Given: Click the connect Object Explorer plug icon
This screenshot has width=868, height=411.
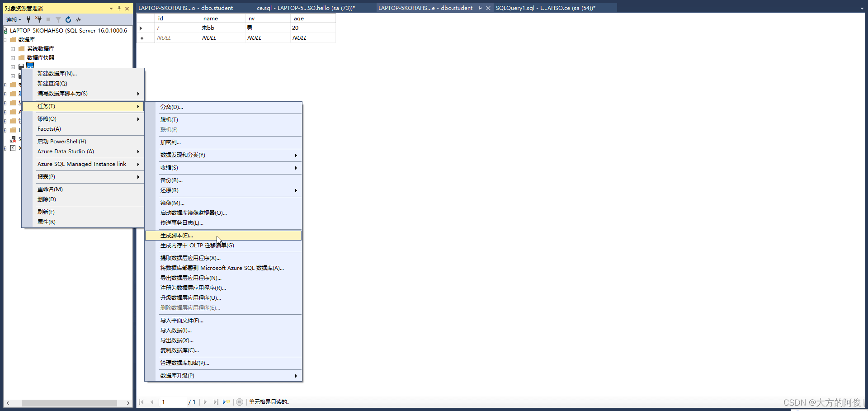Looking at the screenshot, I should [x=28, y=19].
